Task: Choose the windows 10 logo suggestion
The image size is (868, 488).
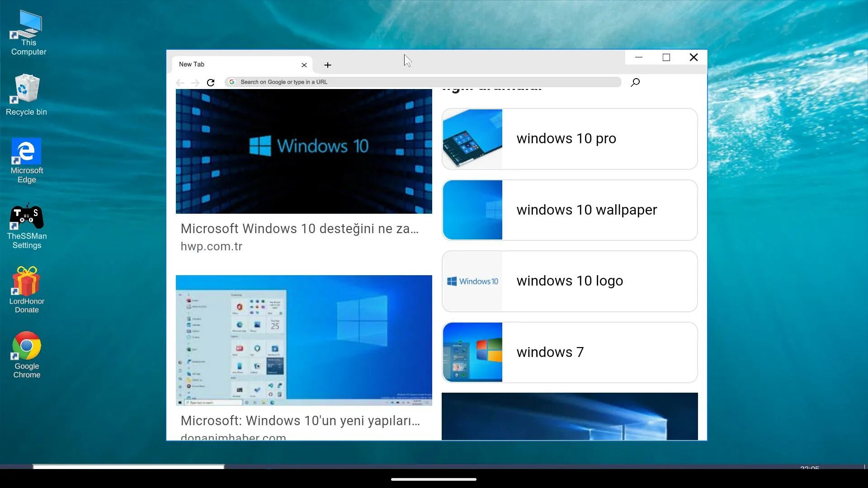Action: [570, 281]
